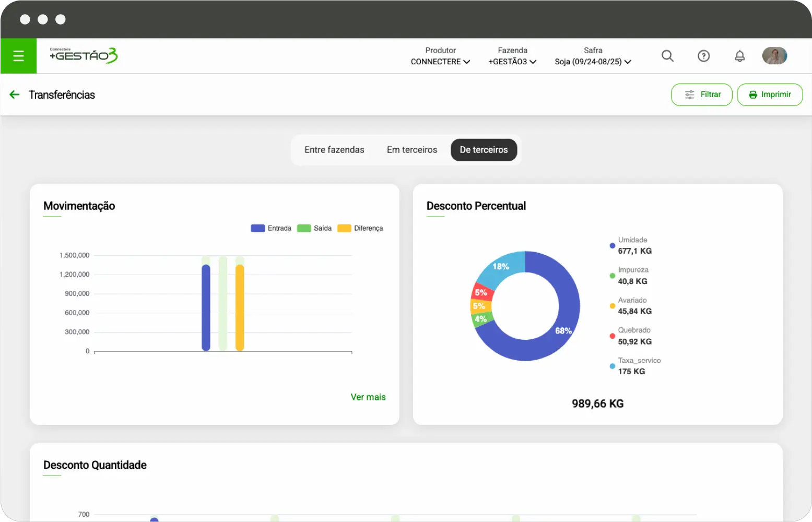Image resolution: width=812 pixels, height=522 pixels.
Task: Click the 68% donut chart segment
Action: pyautogui.click(x=563, y=330)
